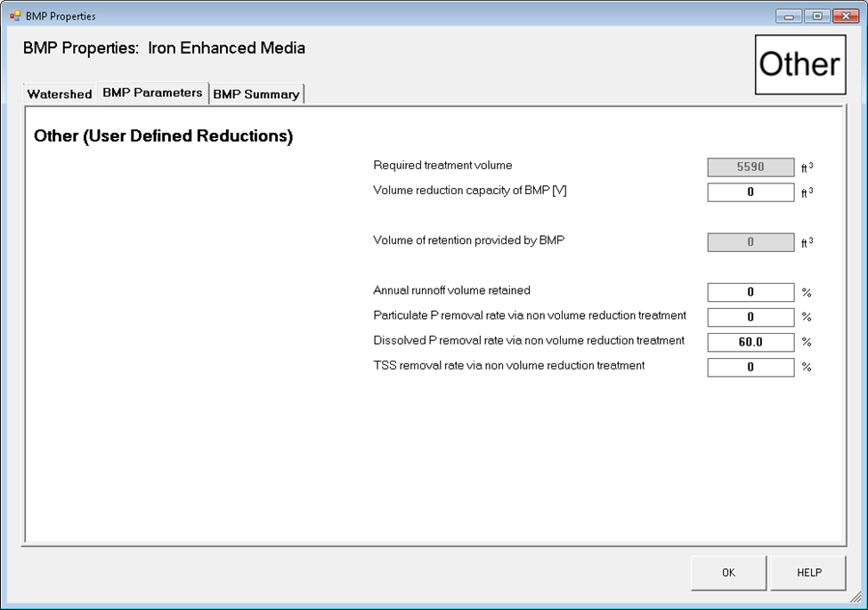Minimize the BMP Properties window
The image size is (868, 610).
pos(787,16)
